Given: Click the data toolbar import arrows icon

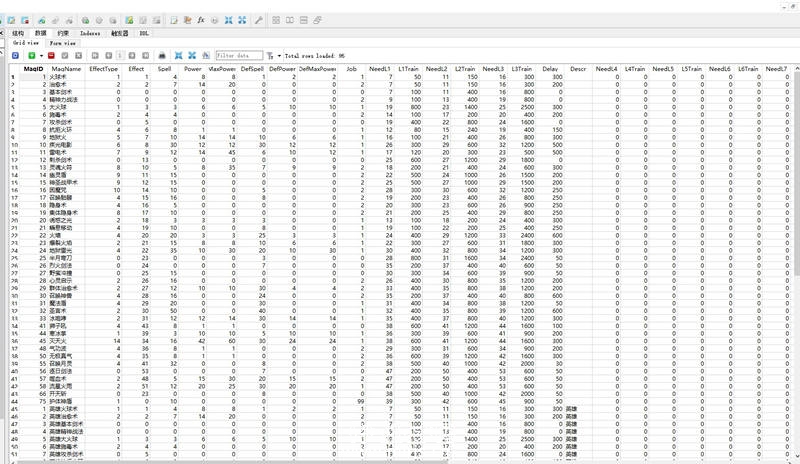Looking at the screenshot, I should click(x=179, y=55).
